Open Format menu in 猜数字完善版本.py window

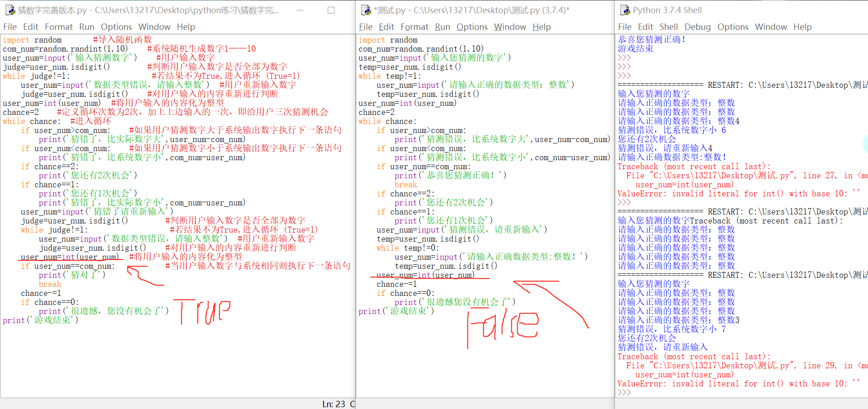tap(59, 27)
